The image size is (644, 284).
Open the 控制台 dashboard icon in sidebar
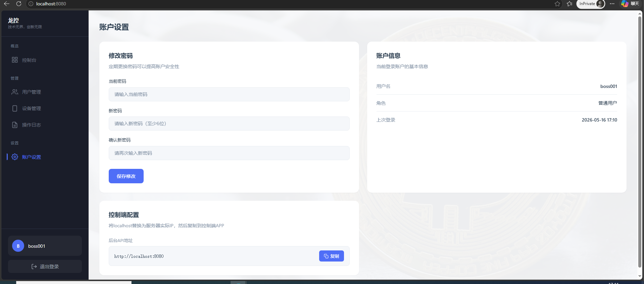click(x=15, y=60)
